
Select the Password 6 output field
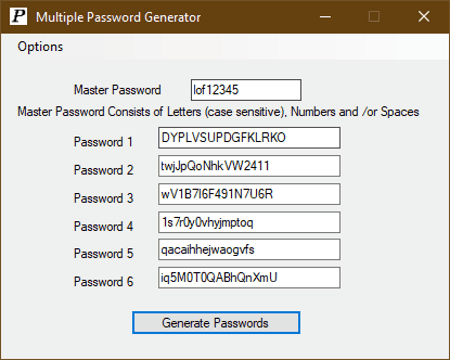(x=249, y=277)
